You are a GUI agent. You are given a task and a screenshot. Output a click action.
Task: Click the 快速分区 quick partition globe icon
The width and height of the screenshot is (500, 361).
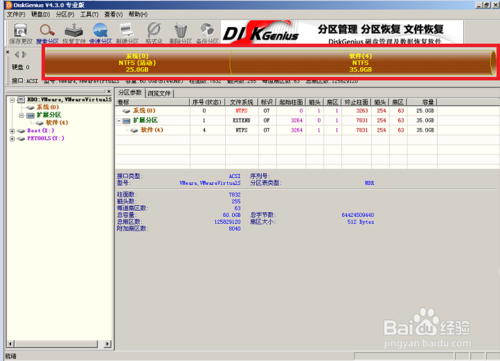(x=100, y=33)
